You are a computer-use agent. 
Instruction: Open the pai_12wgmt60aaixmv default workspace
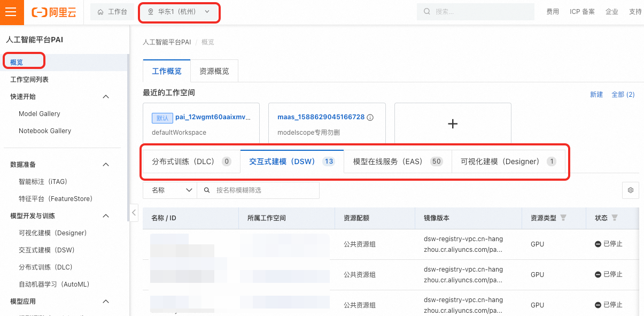pos(213,117)
